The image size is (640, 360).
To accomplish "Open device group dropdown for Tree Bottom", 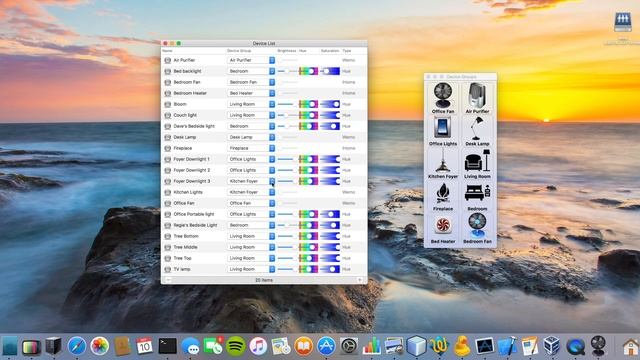I will [x=251, y=236].
